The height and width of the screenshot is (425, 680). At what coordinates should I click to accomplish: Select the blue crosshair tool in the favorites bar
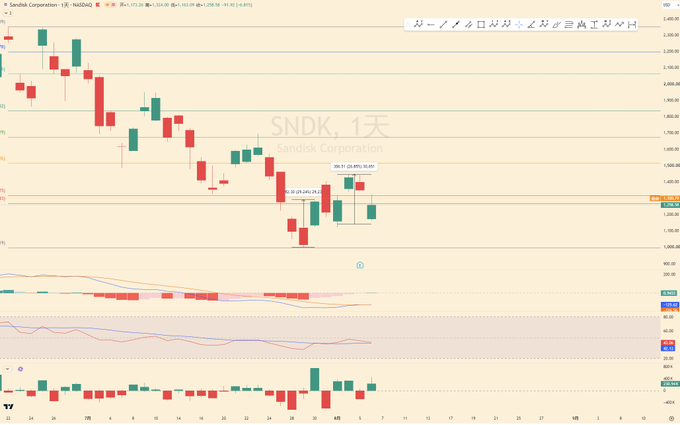click(519, 25)
